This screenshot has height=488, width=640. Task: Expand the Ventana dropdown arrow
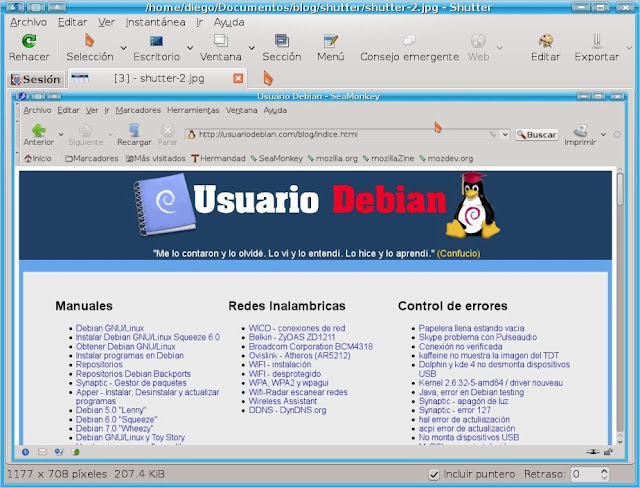tap(252, 48)
